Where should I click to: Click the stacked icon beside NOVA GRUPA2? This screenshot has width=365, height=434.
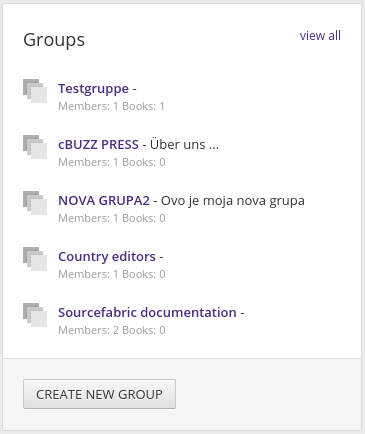(x=35, y=203)
